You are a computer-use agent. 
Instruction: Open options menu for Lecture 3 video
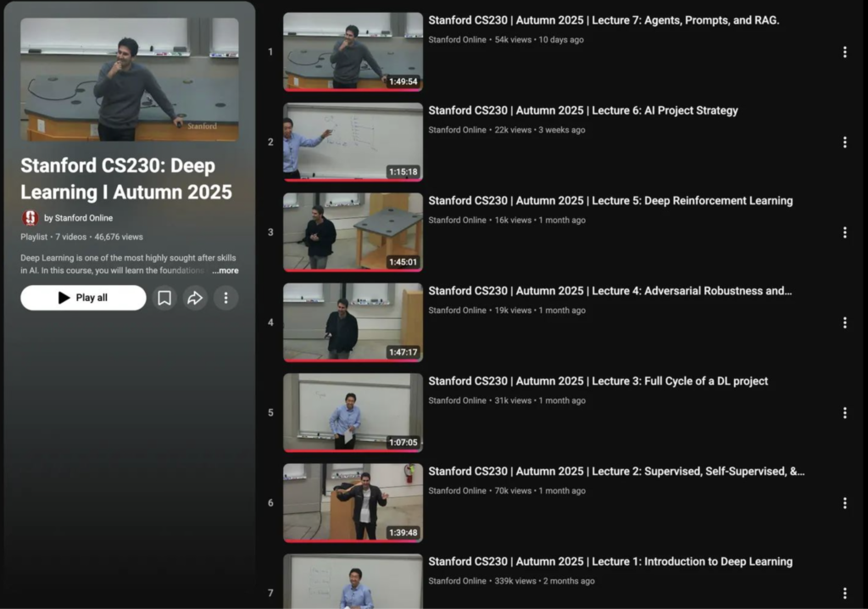(844, 413)
